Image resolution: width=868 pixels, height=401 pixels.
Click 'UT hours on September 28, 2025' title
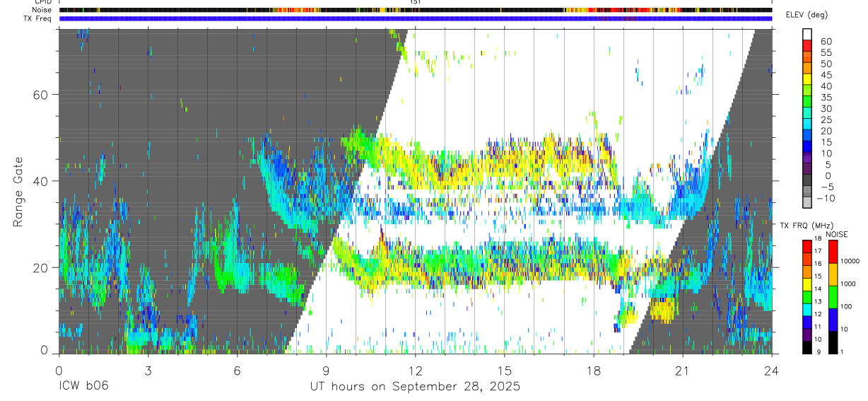(415, 387)
